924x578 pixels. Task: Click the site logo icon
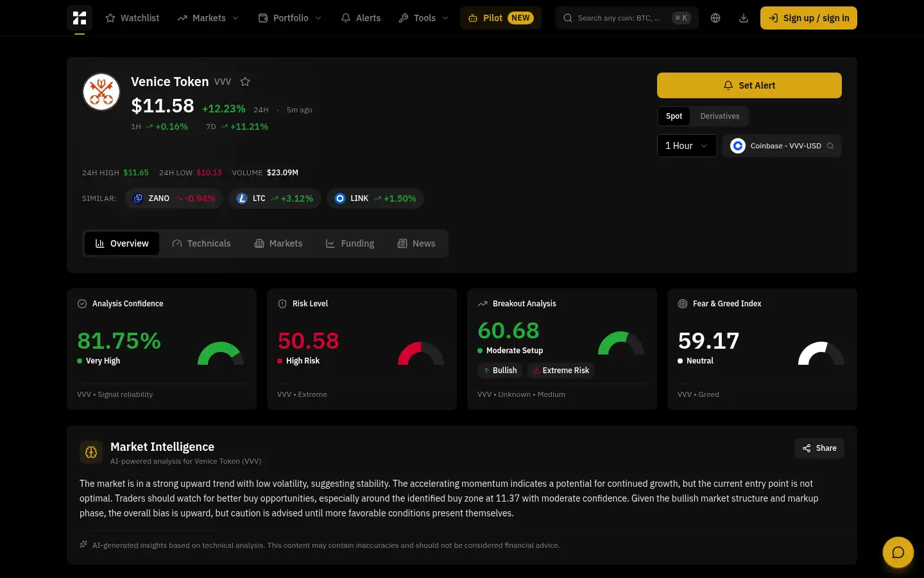pos(80,18)
